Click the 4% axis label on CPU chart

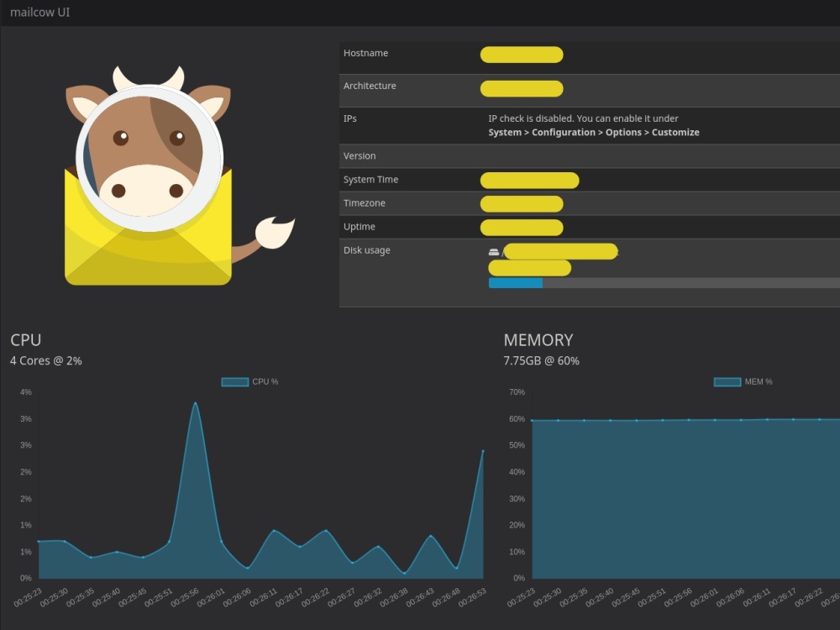click(x=26, y=392)
